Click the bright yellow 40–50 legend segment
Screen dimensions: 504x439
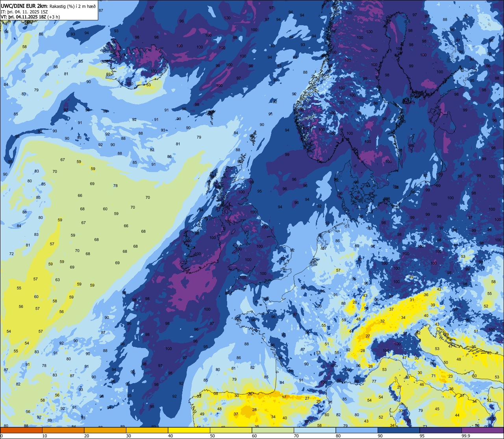pos(189,430)
